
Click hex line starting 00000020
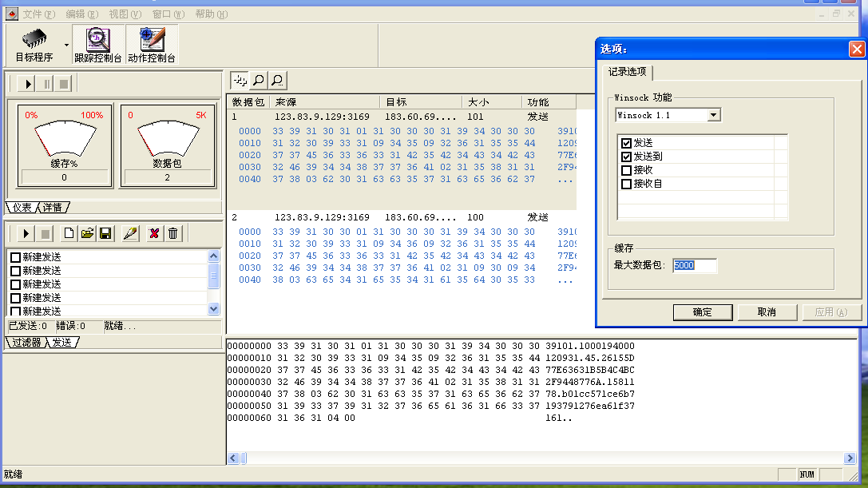click(430, 370)
